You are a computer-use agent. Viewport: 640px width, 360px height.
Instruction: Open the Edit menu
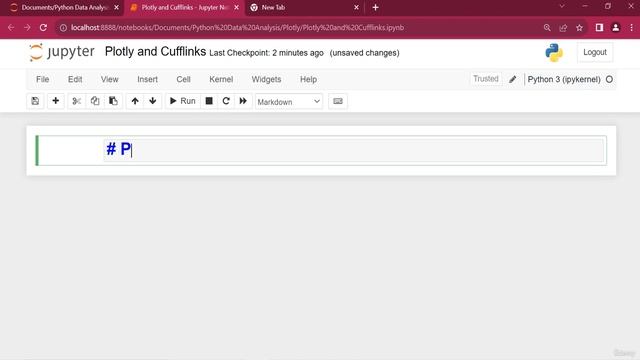click(x=75, y=79)
